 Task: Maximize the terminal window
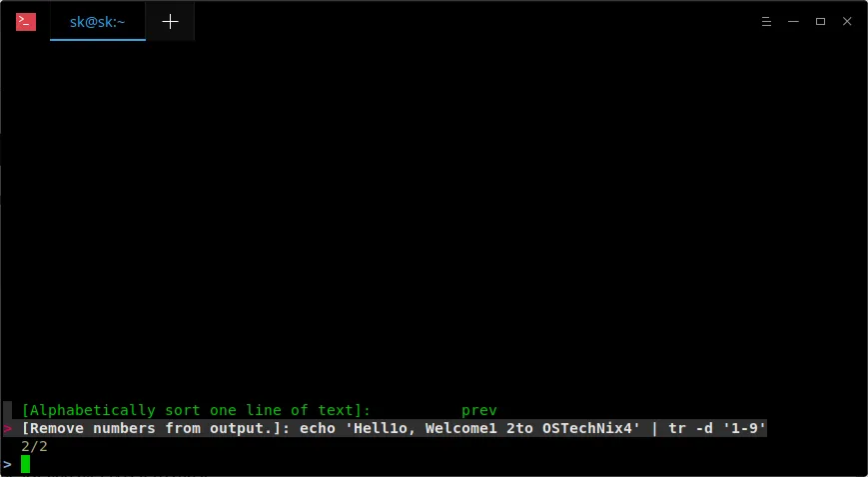pos(820,22)
